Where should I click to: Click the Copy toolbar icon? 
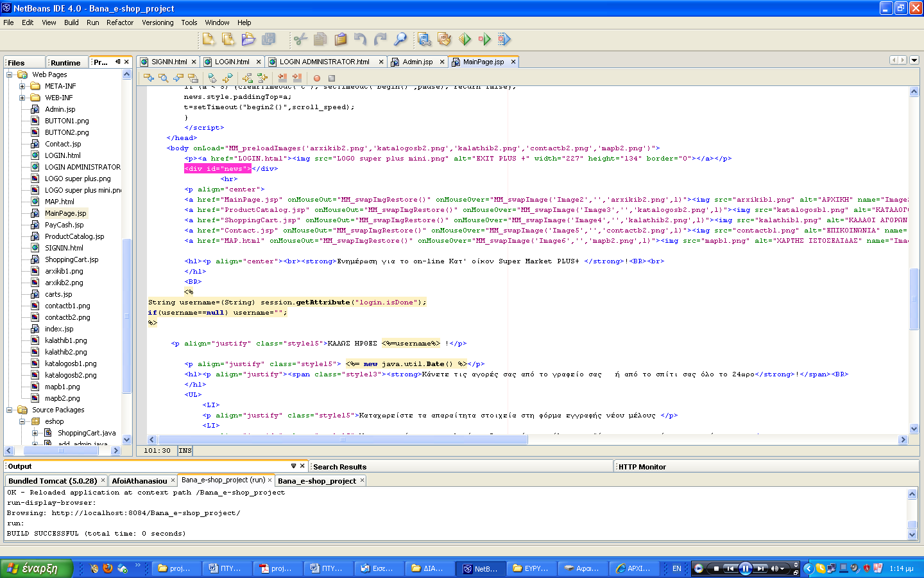coord(320,39)
